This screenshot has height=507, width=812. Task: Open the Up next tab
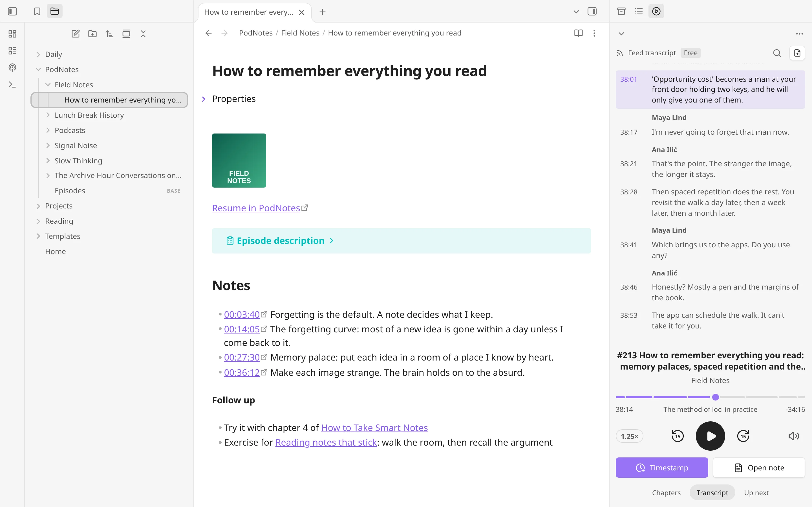pos(756,493)
